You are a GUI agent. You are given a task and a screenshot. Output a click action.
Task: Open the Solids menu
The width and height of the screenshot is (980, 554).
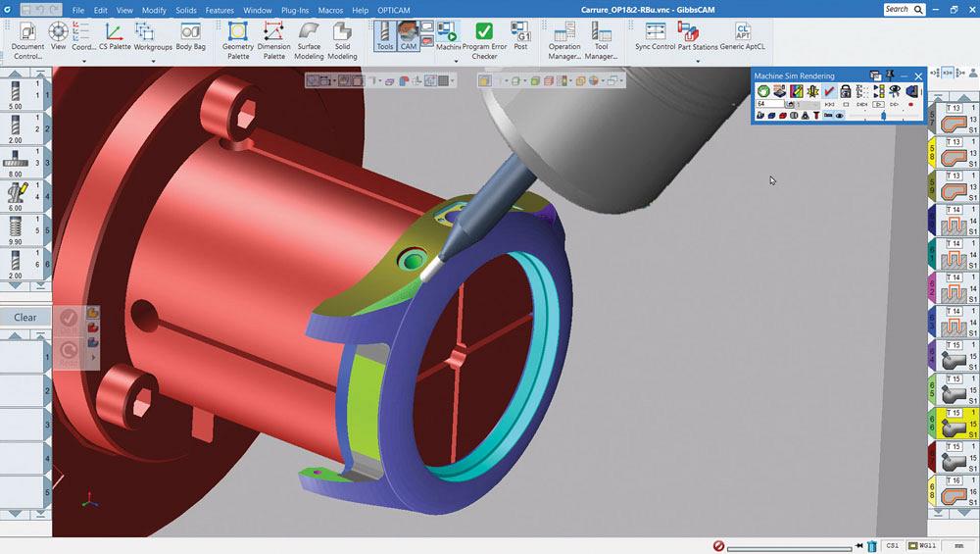185,10
